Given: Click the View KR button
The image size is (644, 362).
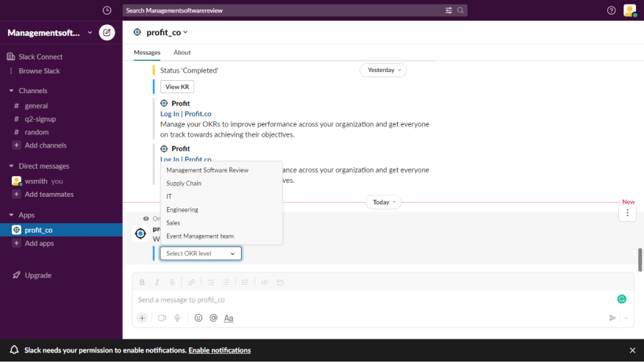Looking at the screenshot, I should click(x=177, y=87).
